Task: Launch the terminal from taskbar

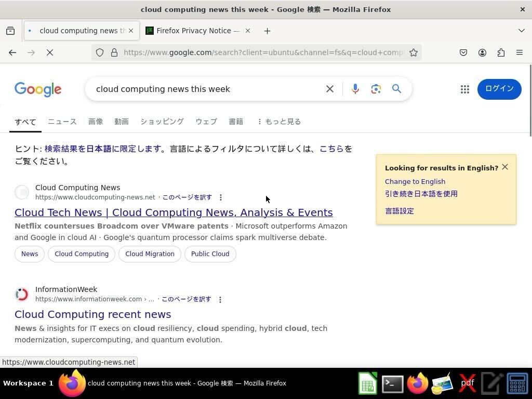Action: [x=393, y=384]
